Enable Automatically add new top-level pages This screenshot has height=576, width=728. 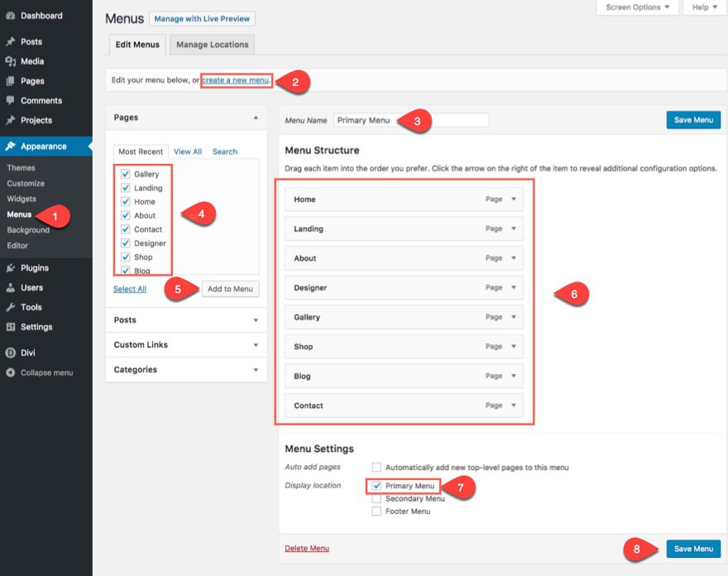pyautogui.click(x=376, y=468)
